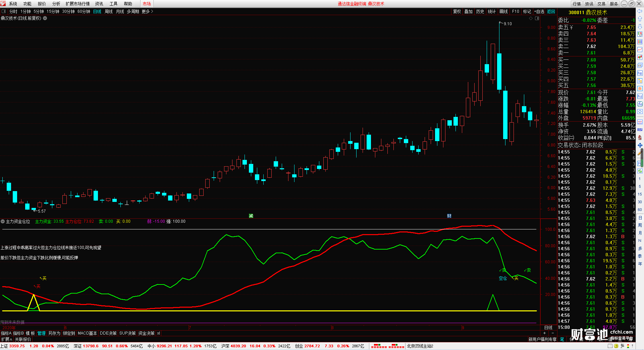Click the 行情 button at top right

pos(577,4)
